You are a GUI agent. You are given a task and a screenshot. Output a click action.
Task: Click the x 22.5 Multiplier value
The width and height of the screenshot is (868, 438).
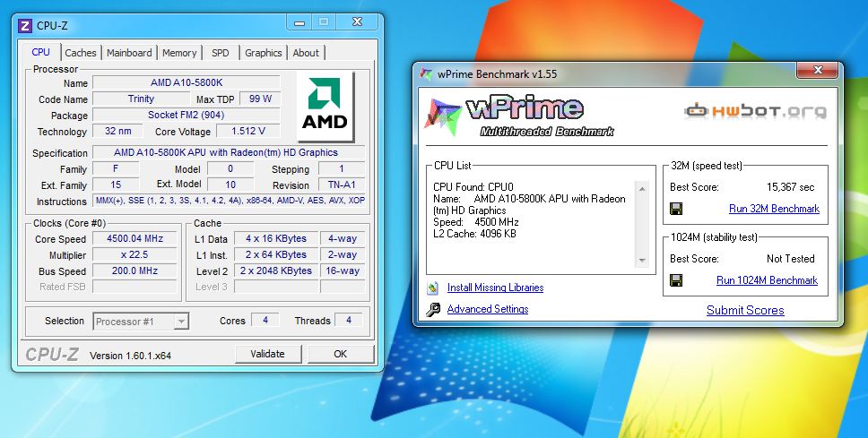click(135, 255)
